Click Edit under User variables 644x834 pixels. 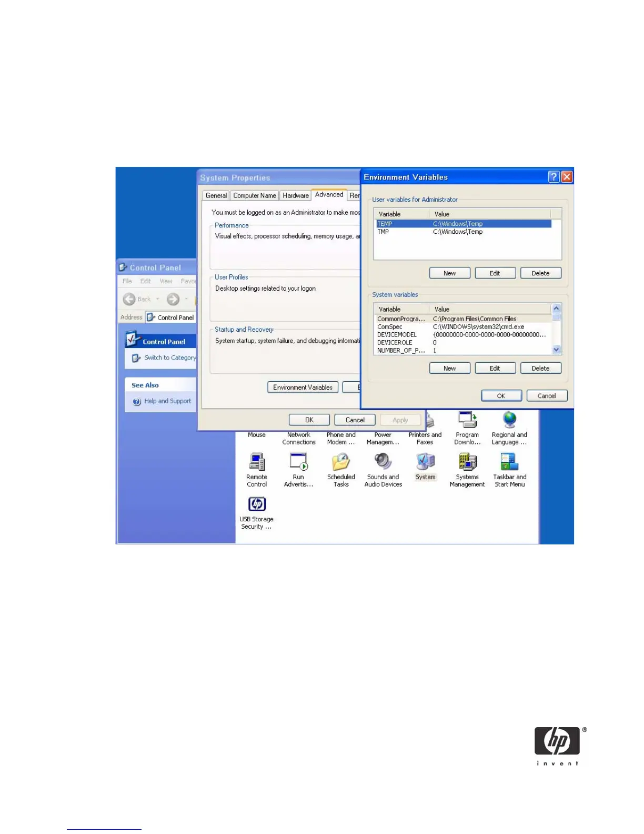tap(495, 273)
